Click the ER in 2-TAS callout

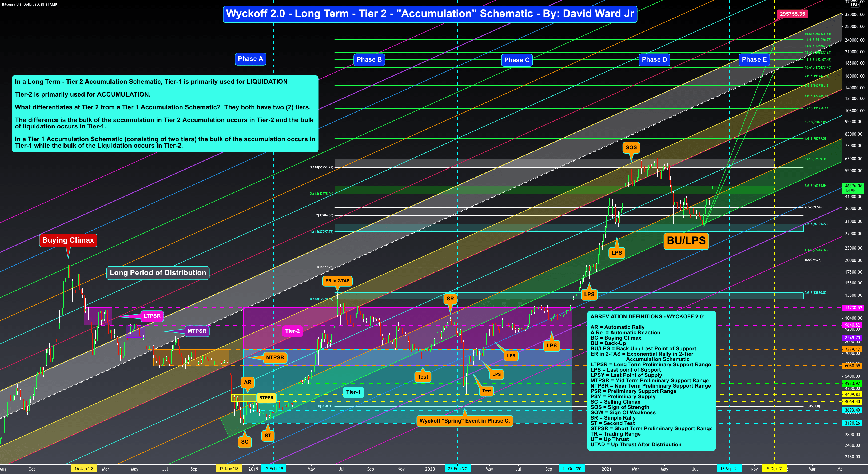coord(337,281)
